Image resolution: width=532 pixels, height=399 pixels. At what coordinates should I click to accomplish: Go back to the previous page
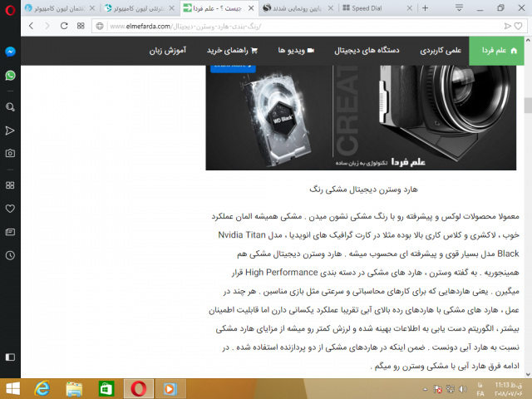[32, 26]
